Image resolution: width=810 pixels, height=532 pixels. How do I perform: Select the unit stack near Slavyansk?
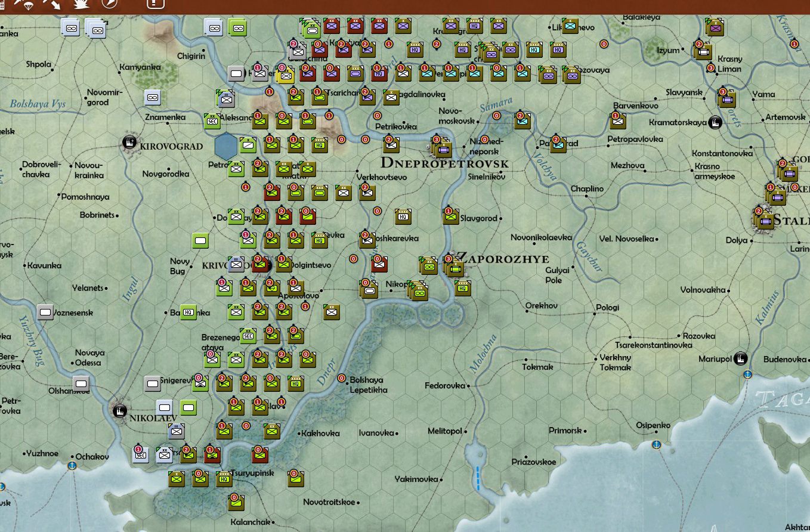tap(727, 98)
